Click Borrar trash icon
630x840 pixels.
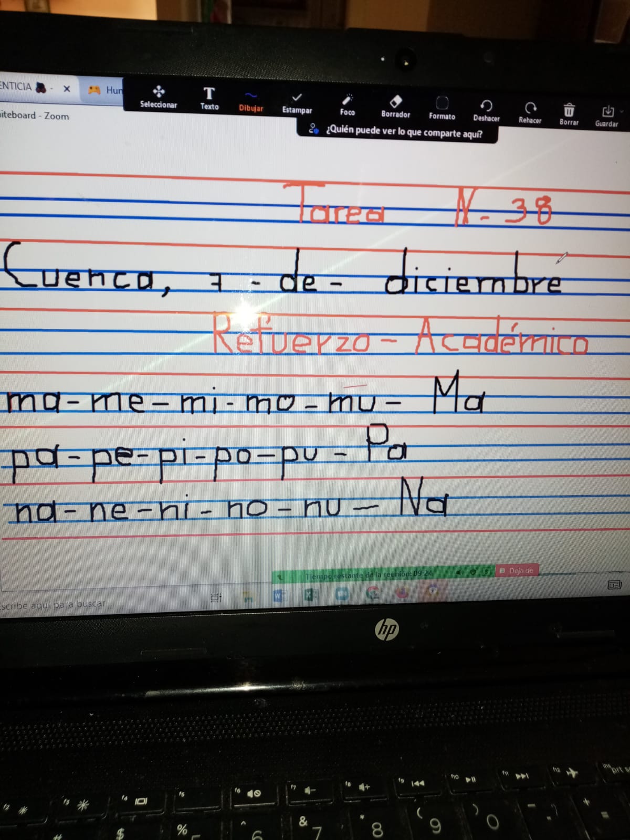[569, 114]
